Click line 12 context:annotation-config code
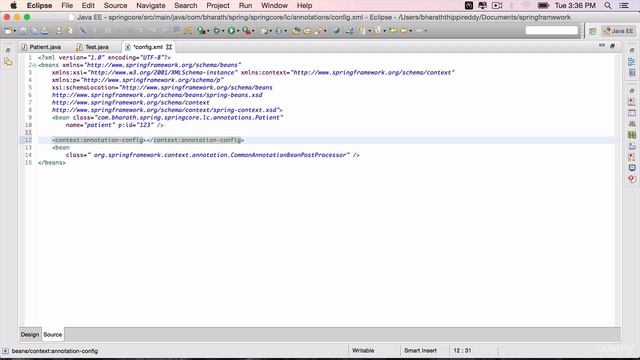640x360 pixels. 148,140
